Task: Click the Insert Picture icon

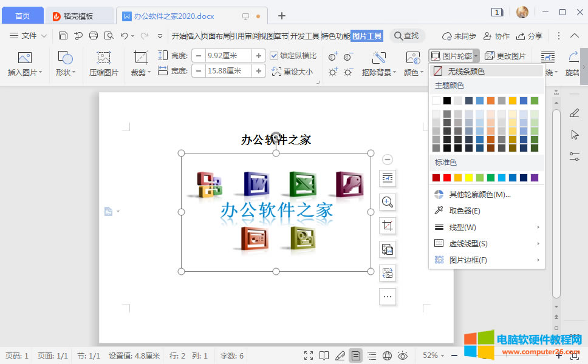Action: [24, 59]
